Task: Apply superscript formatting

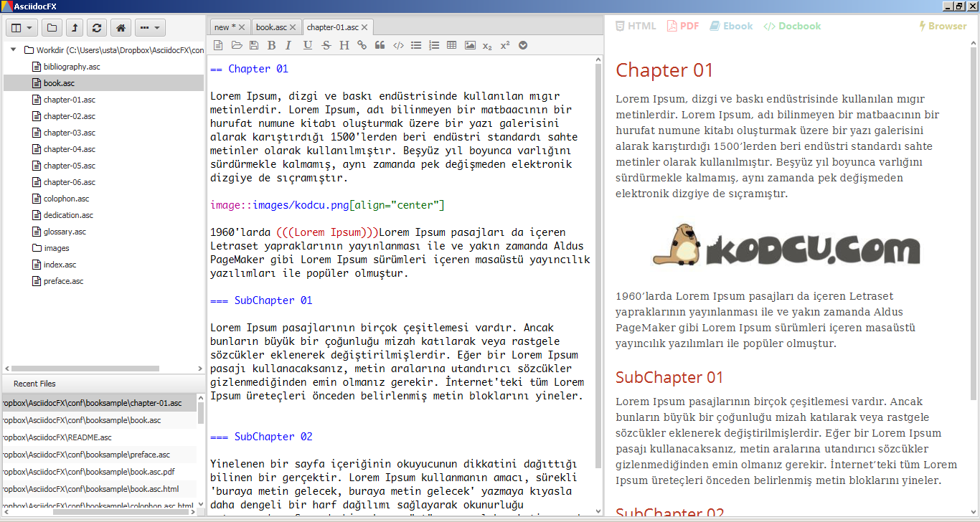Action: (505, 45)
